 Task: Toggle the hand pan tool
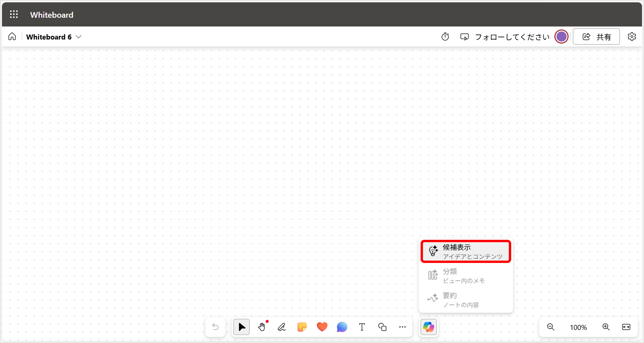(262, 327)
